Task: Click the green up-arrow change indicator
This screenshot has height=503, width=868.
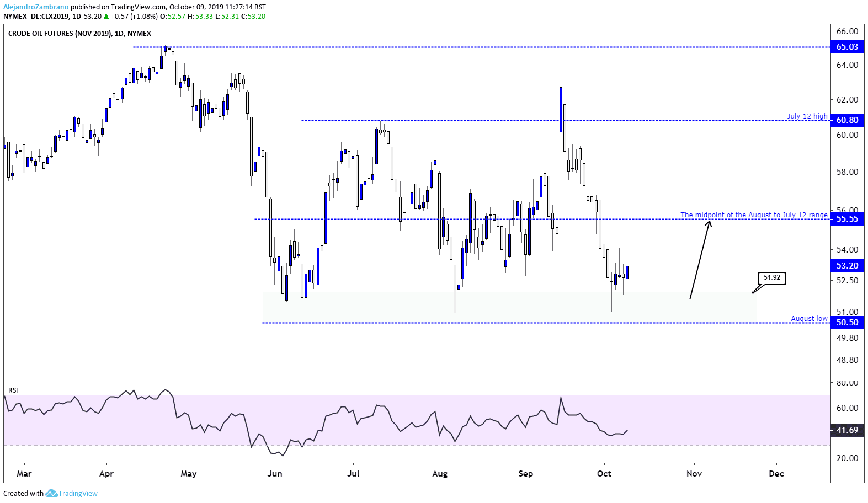Action: [106, 17]
